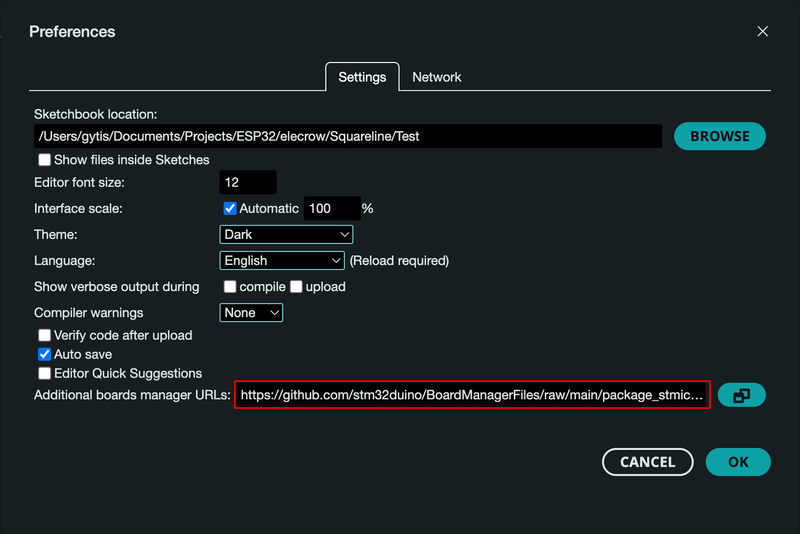This screenshot has width=800, height=534.
Task: Disable the Auto save checkbox
Action: coord(44,354)
